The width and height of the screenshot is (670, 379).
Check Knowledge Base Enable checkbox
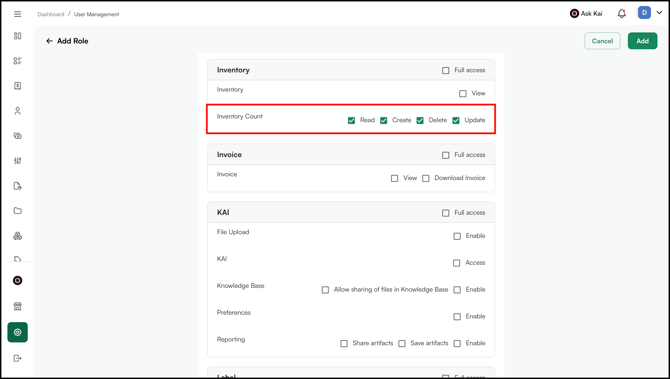pyautogui.click(x=457, y=290)
